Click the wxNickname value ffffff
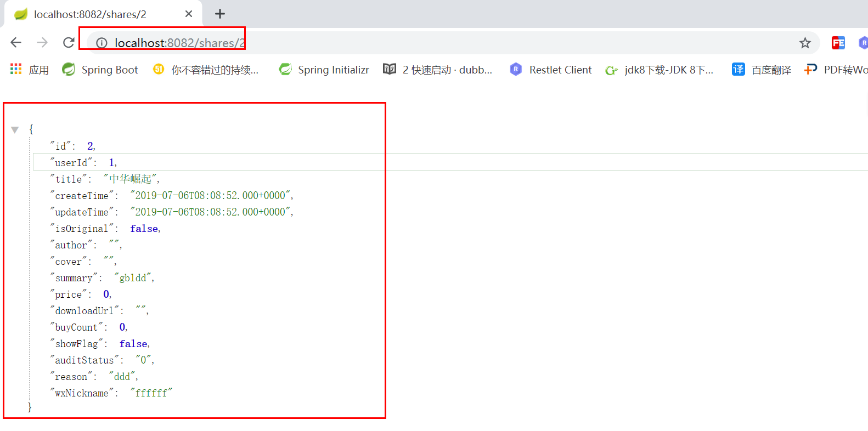 pyautogui.click(x=151, y=393)
